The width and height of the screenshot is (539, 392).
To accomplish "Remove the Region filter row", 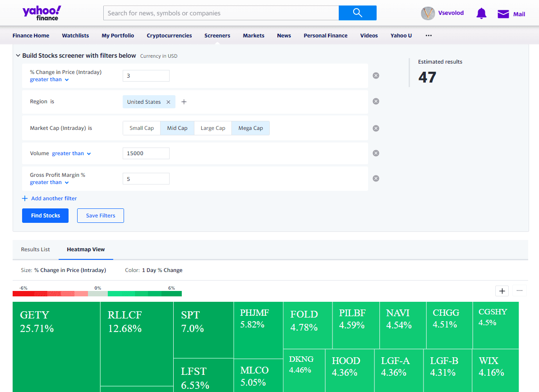I will [376, 101].
